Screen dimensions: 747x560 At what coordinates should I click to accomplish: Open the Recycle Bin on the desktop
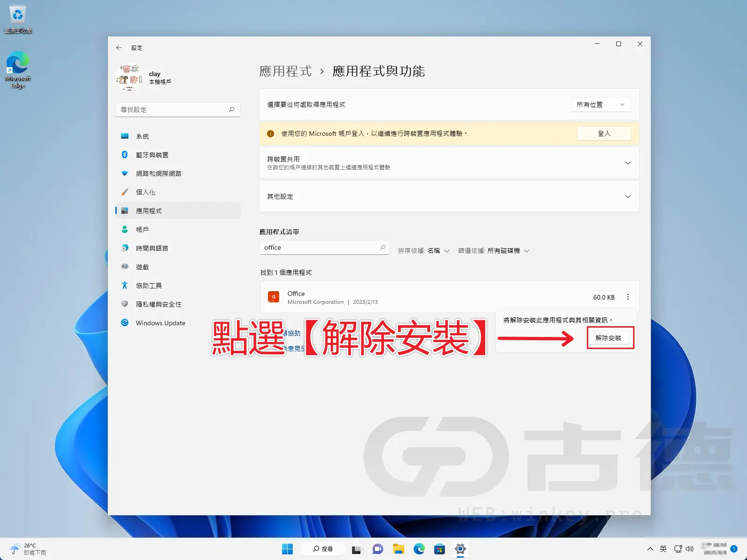click(17, 14)
